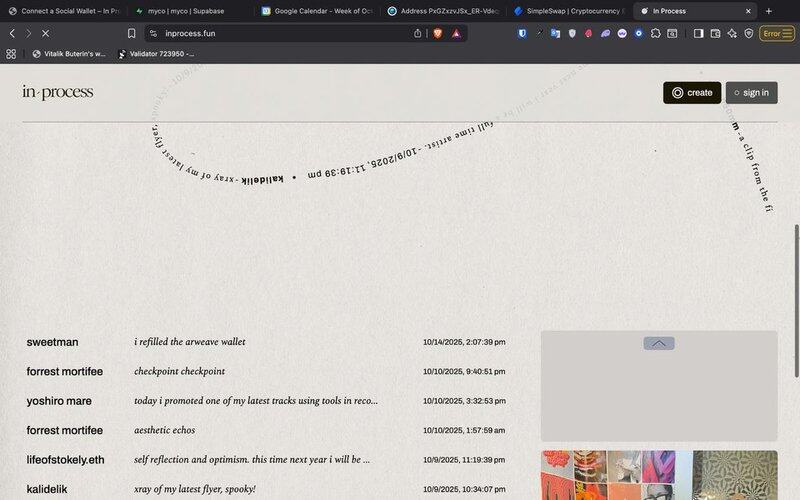Toggle the browser sidebar panel
Viewport: 800px width, 500px height.
pyautogui.click(x=698, y=33)
